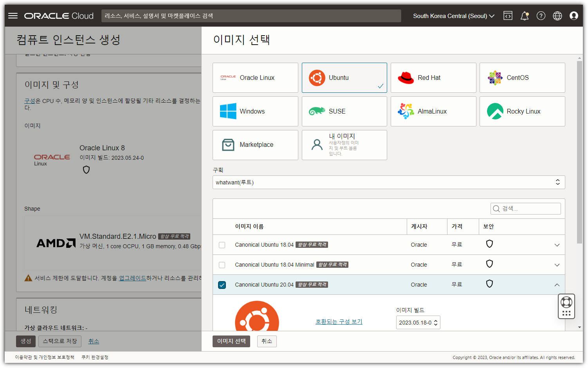Click the 게시자 column header
The height and width of the screenshot is (368, 588).
[x=419, y=227]
